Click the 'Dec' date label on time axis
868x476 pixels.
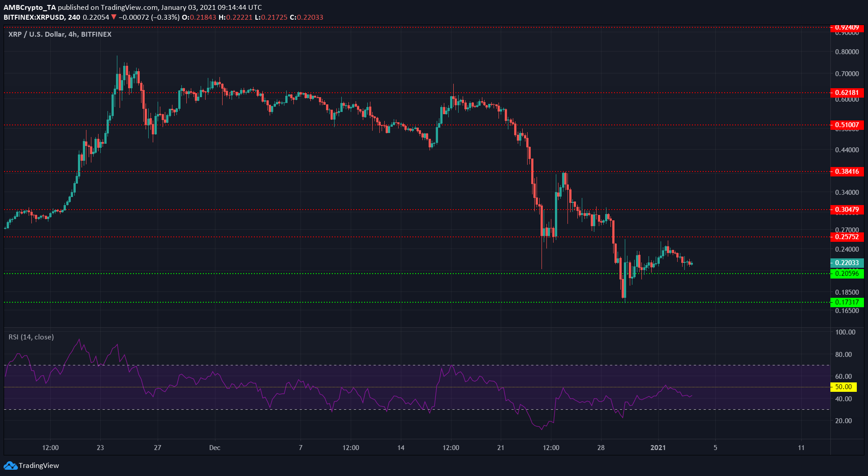(215, 448)
